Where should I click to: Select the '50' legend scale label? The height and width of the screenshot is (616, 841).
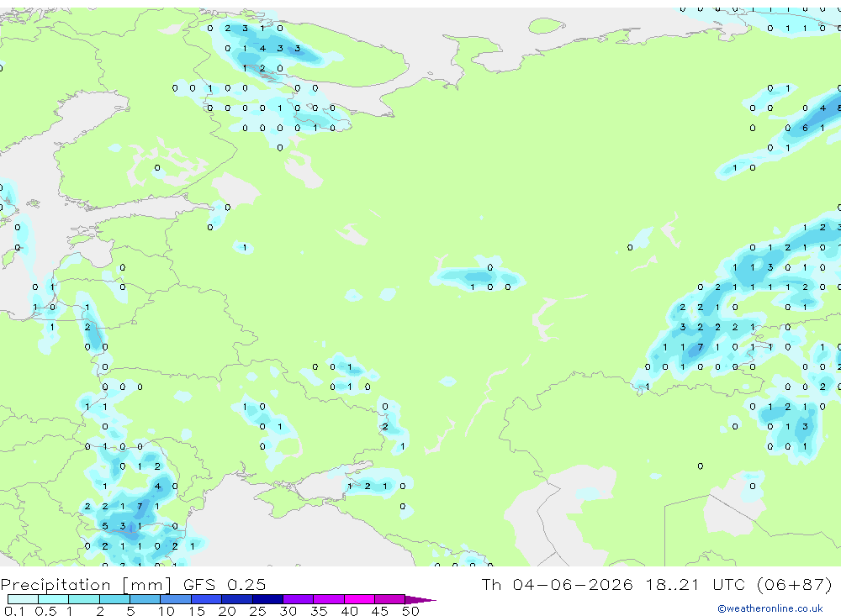coord(410,611)
